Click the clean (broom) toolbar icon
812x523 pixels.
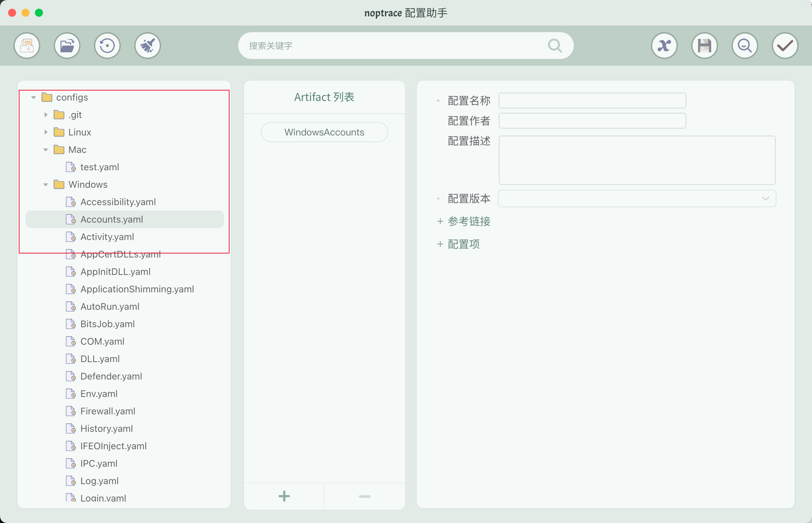pyautogui.click(x=148, y=45)
